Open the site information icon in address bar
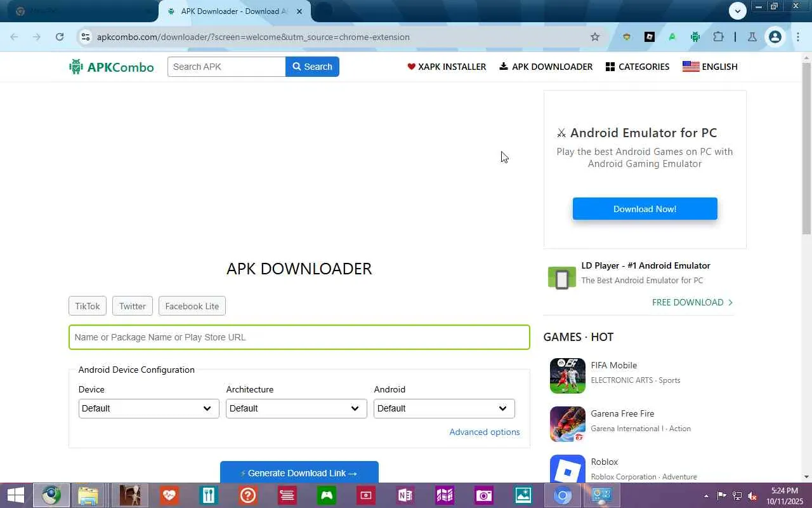Viewport: 812px width, 508px height. pyautogui.click(x=86, y=37)
